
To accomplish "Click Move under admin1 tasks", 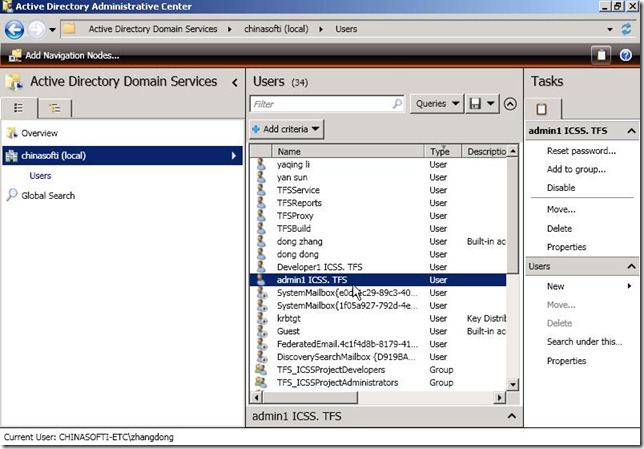I will (x=561, y=210).
